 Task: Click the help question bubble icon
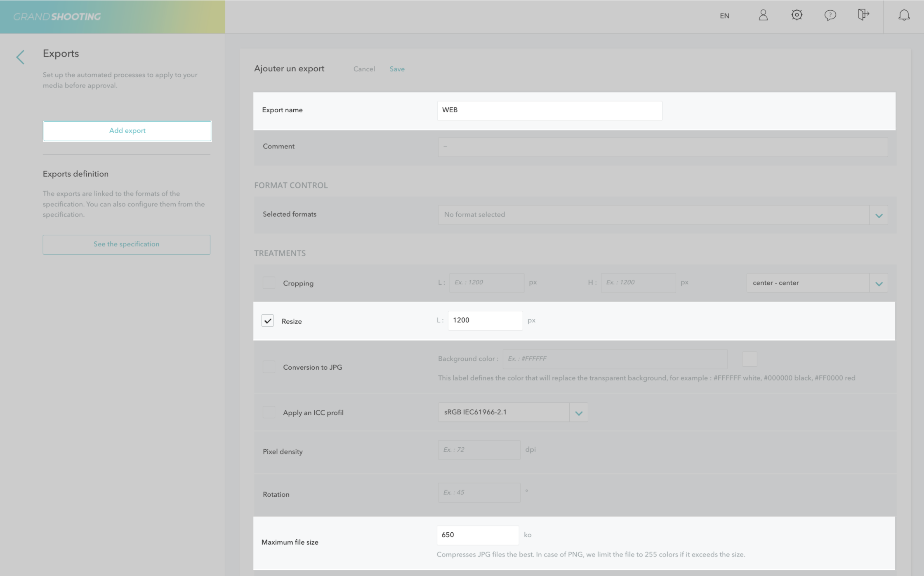click(x=830, y=16)
